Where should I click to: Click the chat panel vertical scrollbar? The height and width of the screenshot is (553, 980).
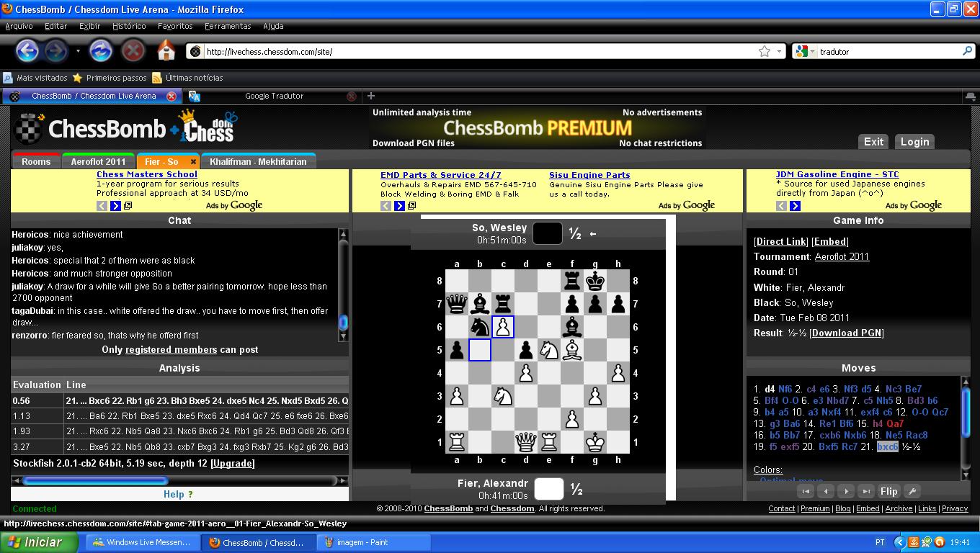coord(343,285)
